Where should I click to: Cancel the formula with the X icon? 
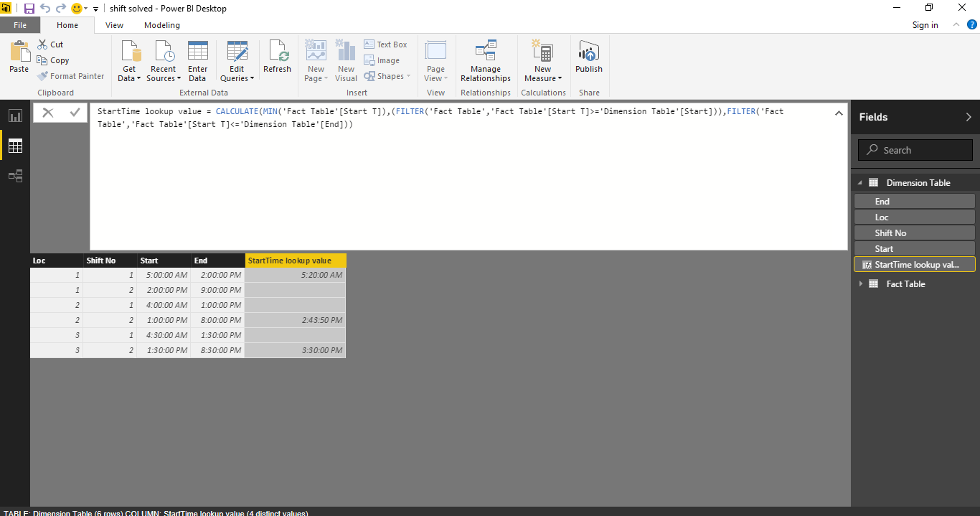point(47,112)
